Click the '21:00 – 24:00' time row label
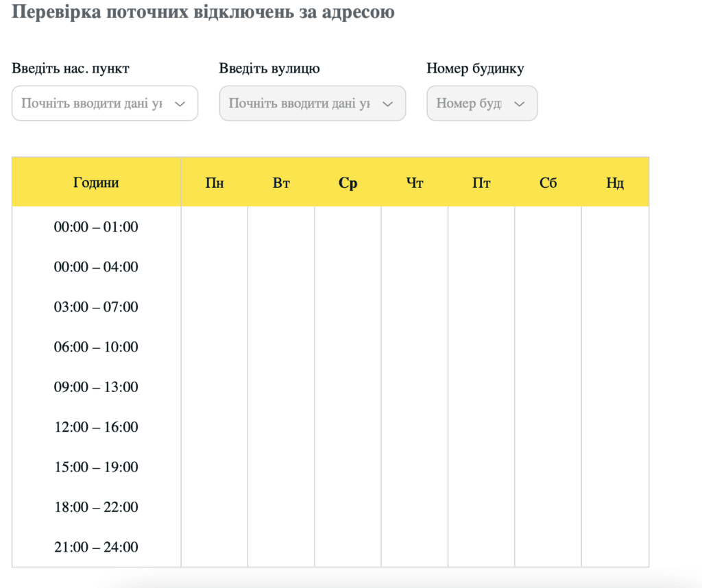 (96, 547)
